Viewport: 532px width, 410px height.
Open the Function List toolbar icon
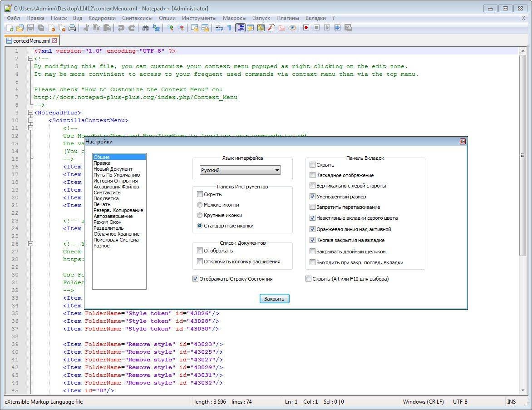coord(271,28)
